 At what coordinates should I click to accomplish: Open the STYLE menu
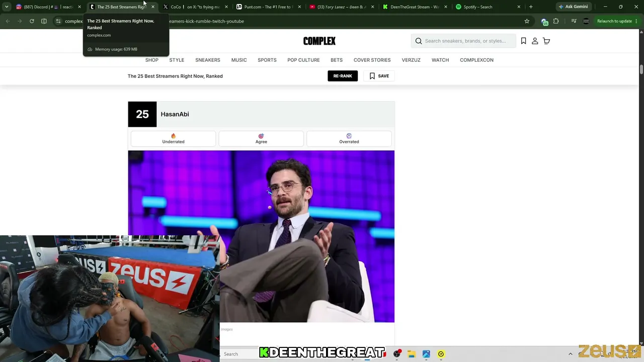click(x=177, y=60)
